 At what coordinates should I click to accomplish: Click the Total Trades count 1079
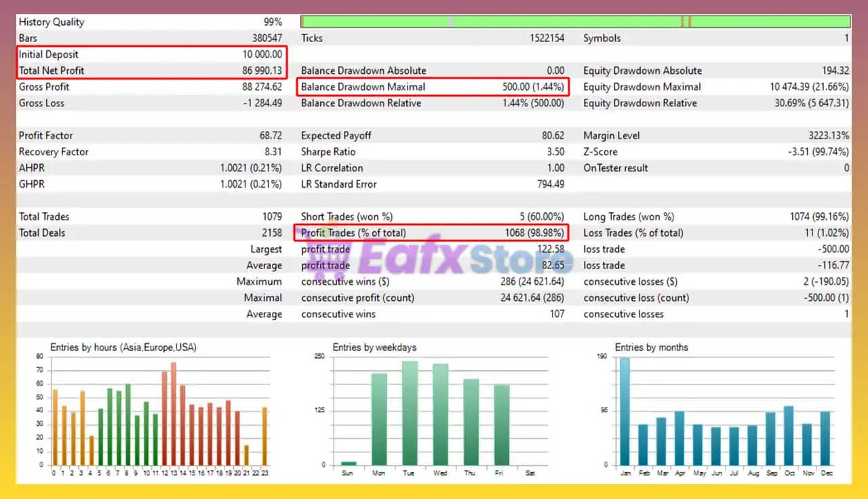pyautogui.click(x=273, y=216)
